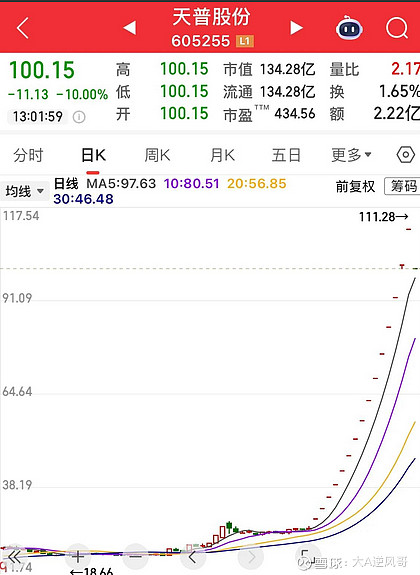Open the 五日 tab

click(x=286, y=155)
